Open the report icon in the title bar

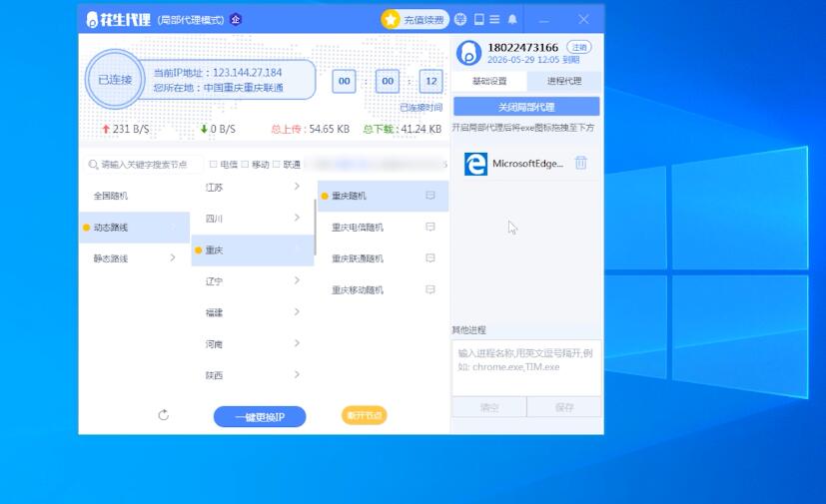pyautogui.click(x=460, y=20)
